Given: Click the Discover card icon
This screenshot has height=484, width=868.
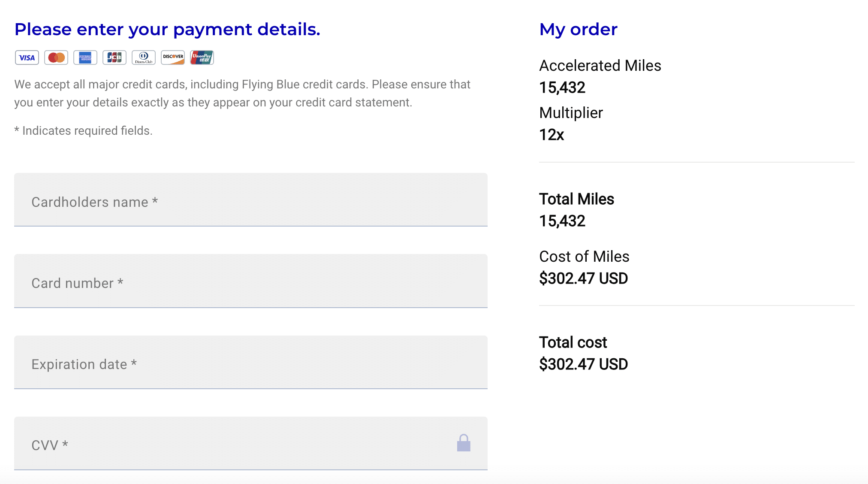Looking at the screenshot, I should pyautogui.click(x=173, y=57).
